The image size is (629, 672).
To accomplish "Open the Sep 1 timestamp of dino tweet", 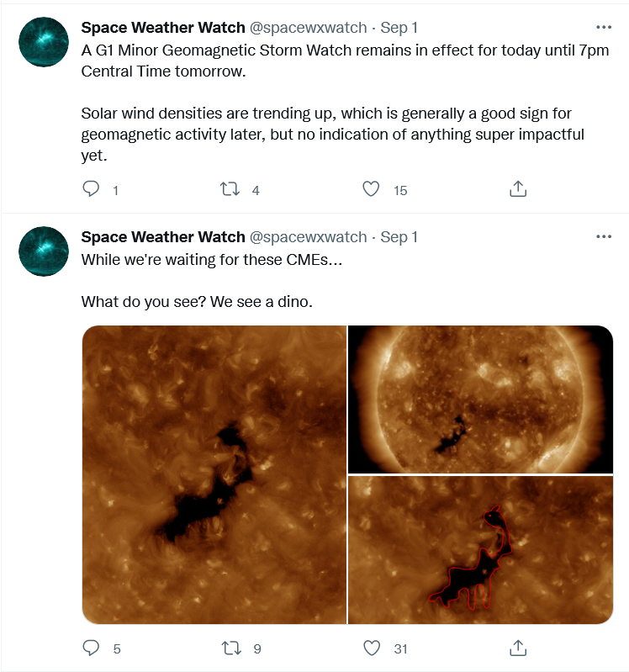I will click(399, 238).
